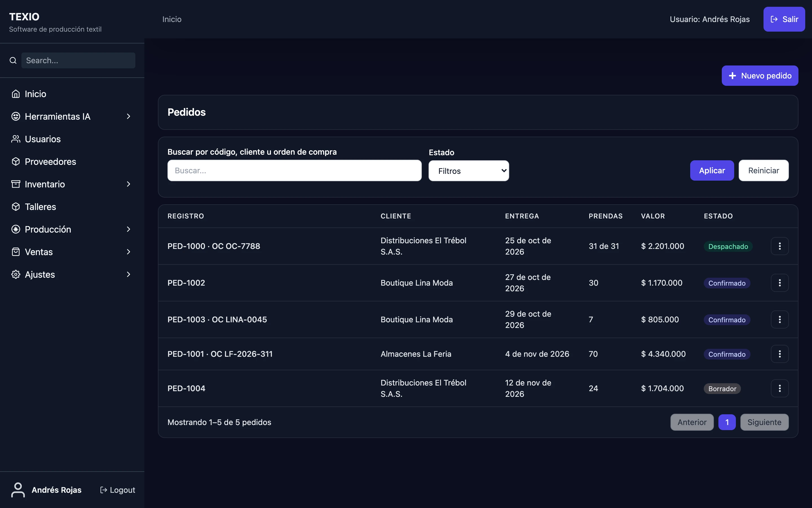Click the Despachado status badge
This screenshot has height=508, width=812.
(x=728, y=246)
